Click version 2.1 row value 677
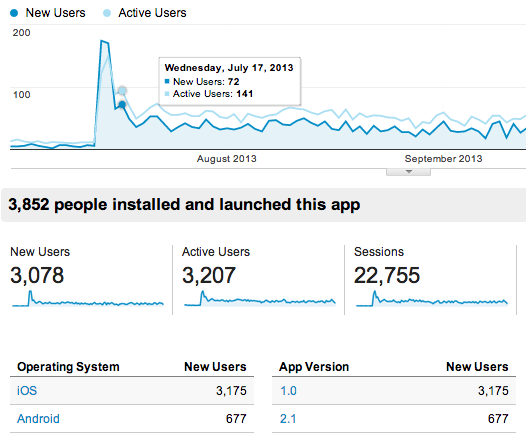Viewport: 526px width, 441px height. 498,419
